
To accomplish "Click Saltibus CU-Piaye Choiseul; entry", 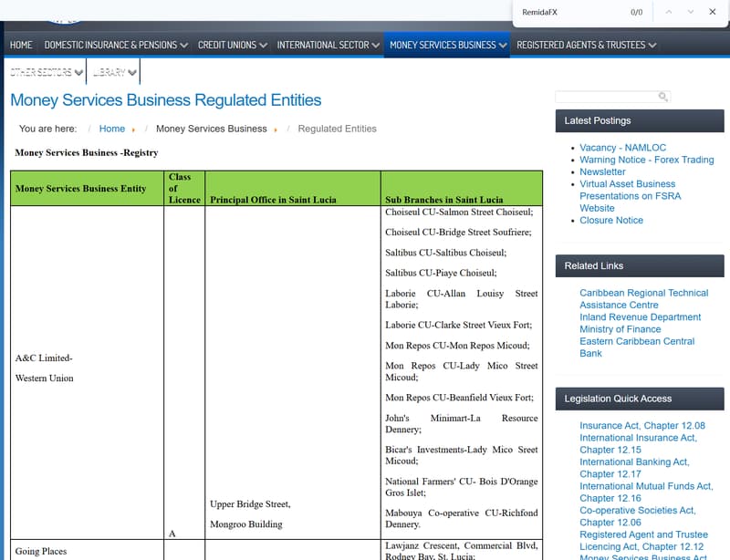I will click(441, 273).
